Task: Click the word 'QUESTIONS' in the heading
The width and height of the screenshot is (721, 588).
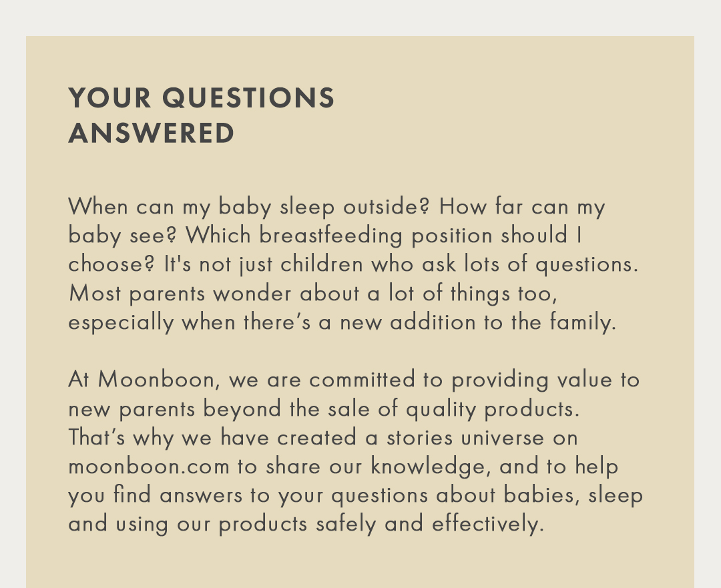Action: 248,98
